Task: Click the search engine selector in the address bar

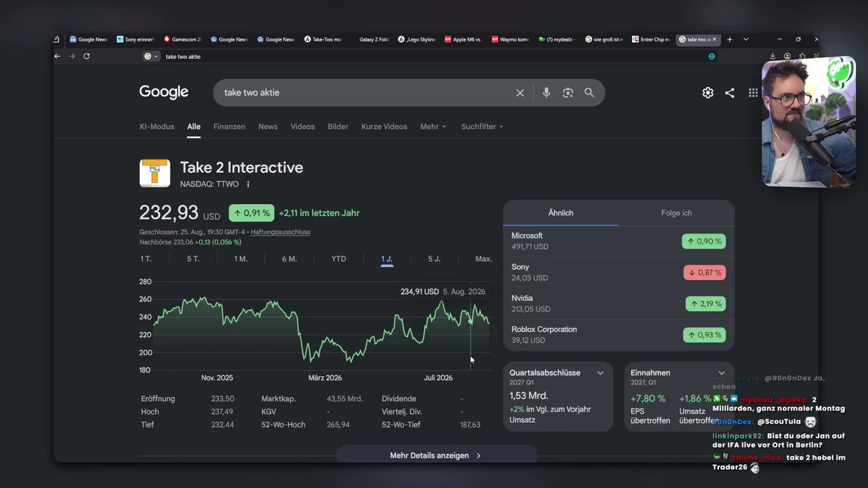Action: 151,56
